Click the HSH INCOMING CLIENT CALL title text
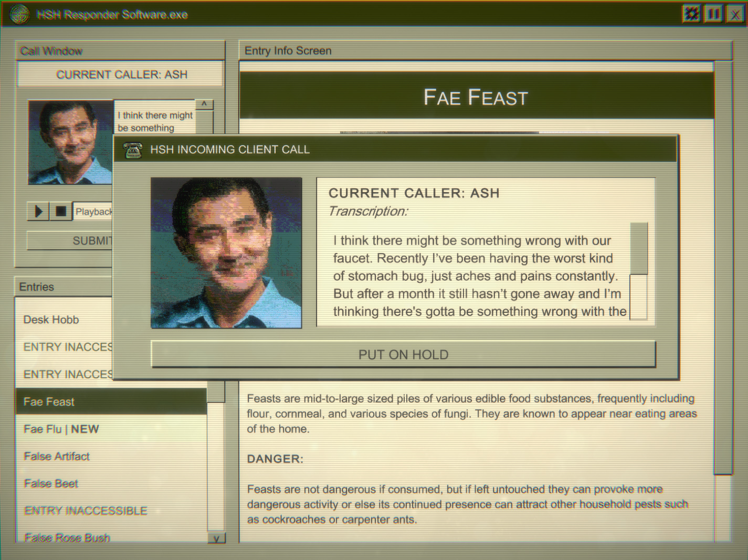 click(x=230, y=150)
